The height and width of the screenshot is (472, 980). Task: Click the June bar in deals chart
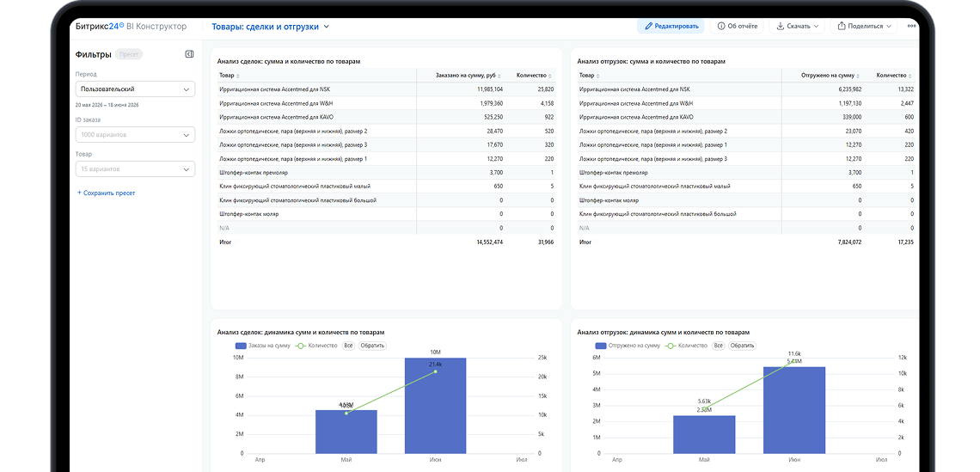coord(436,405)
